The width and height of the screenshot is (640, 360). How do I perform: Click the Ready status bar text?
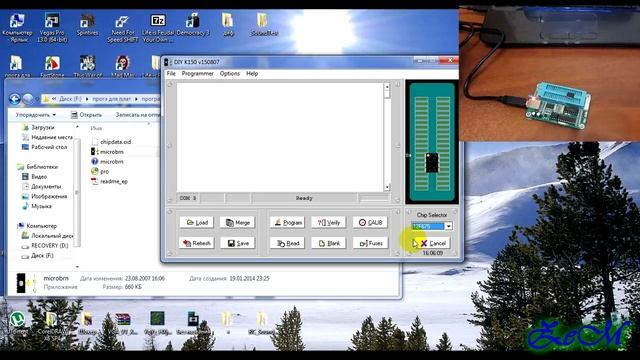pyautogui.click(x=304, y=198)
